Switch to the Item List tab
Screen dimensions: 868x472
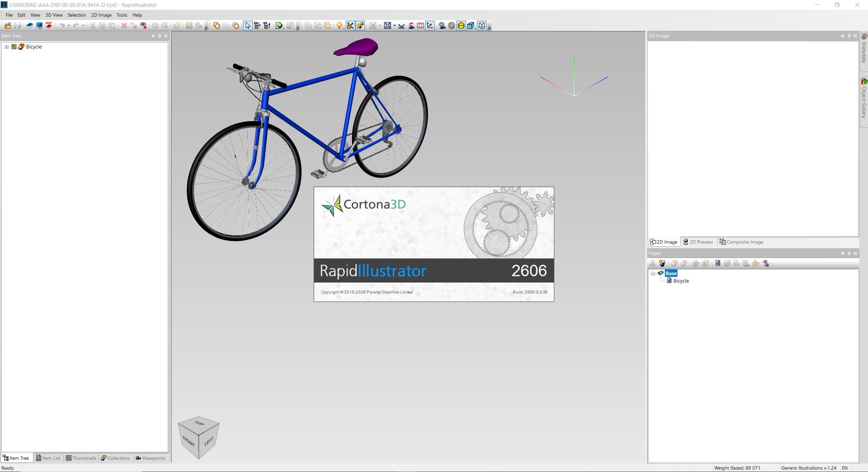[48, 458]
